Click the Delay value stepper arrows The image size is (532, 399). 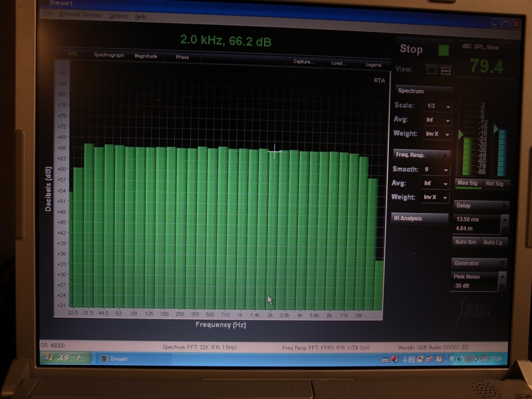pos(504,223)
